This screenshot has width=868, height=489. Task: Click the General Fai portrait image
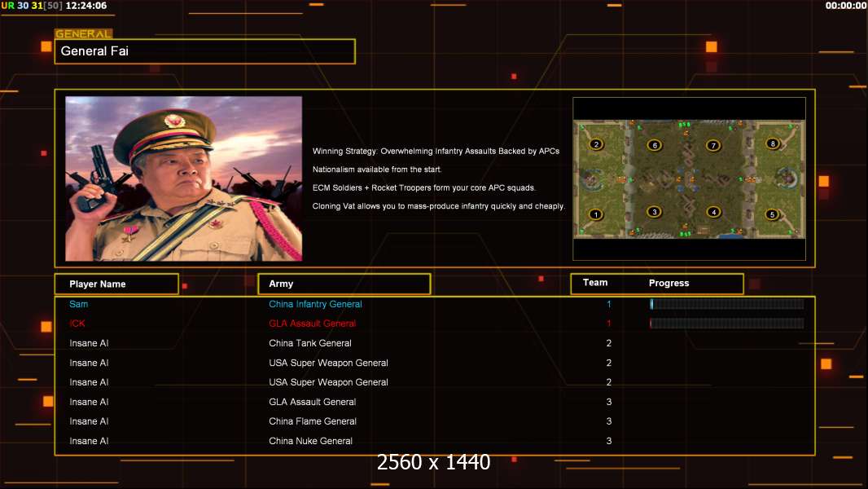point(184,178)
